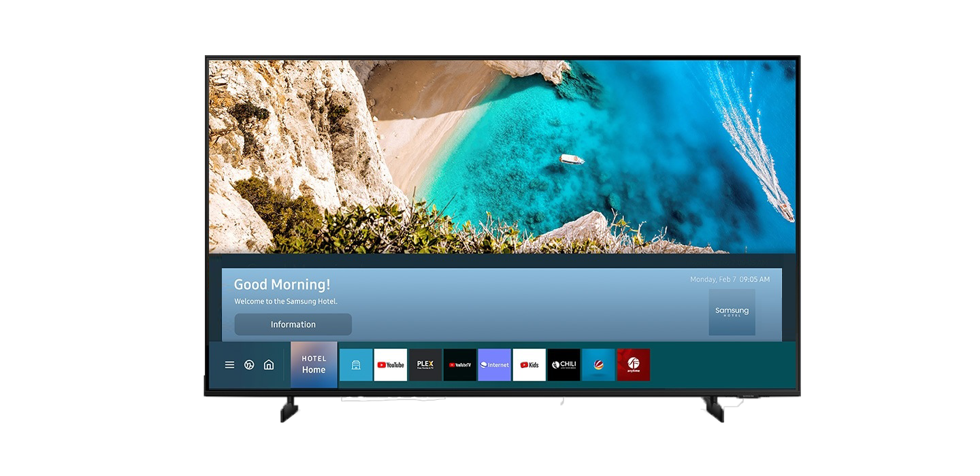Click the Welcome to the Samsung Hotel text
The image size is (980, 476).
(286, 301)
